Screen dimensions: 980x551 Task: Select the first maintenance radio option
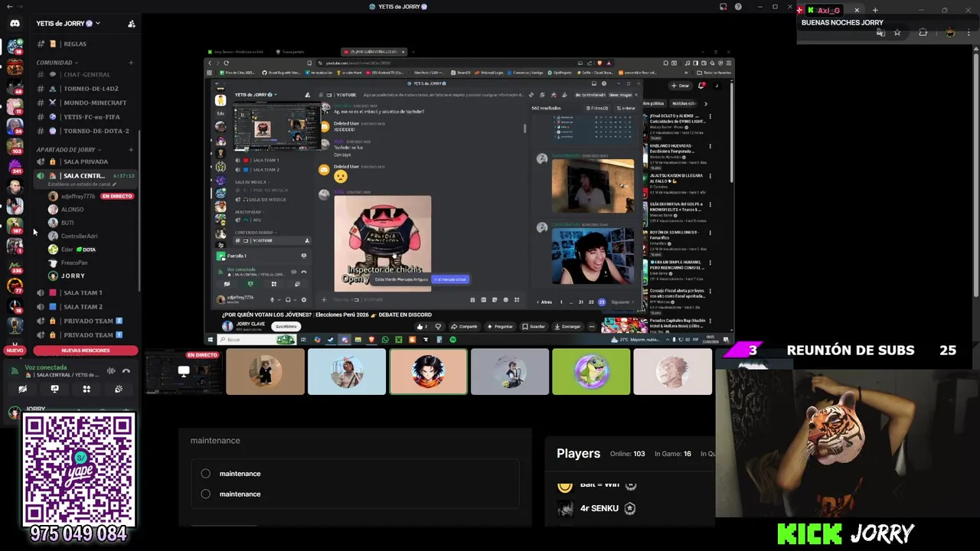point(205,474)
